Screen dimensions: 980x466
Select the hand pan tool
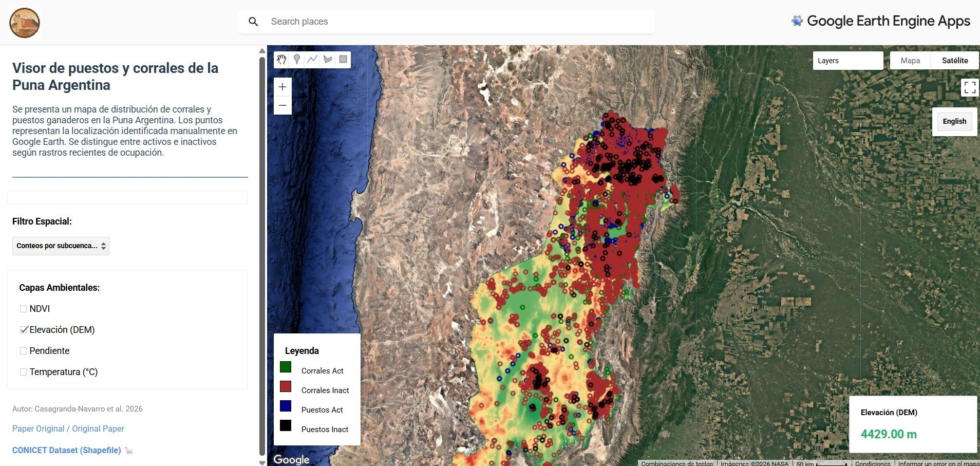click(281, 60)
